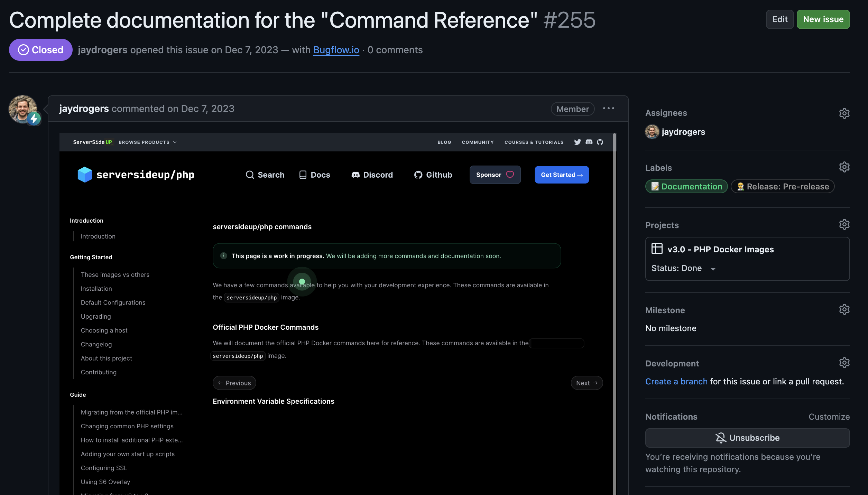
Task: Enable watching via Unsubscribe button
Action: coord(748,438)
